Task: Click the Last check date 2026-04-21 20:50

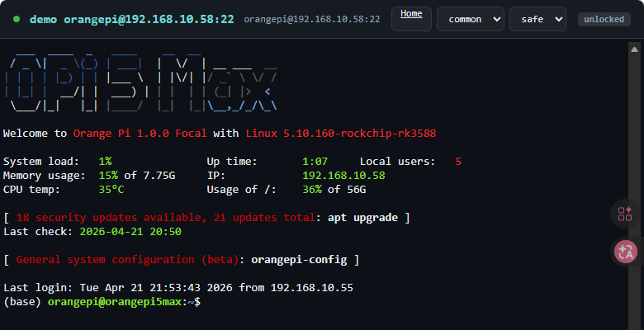Action: click(x=130, y=231)
